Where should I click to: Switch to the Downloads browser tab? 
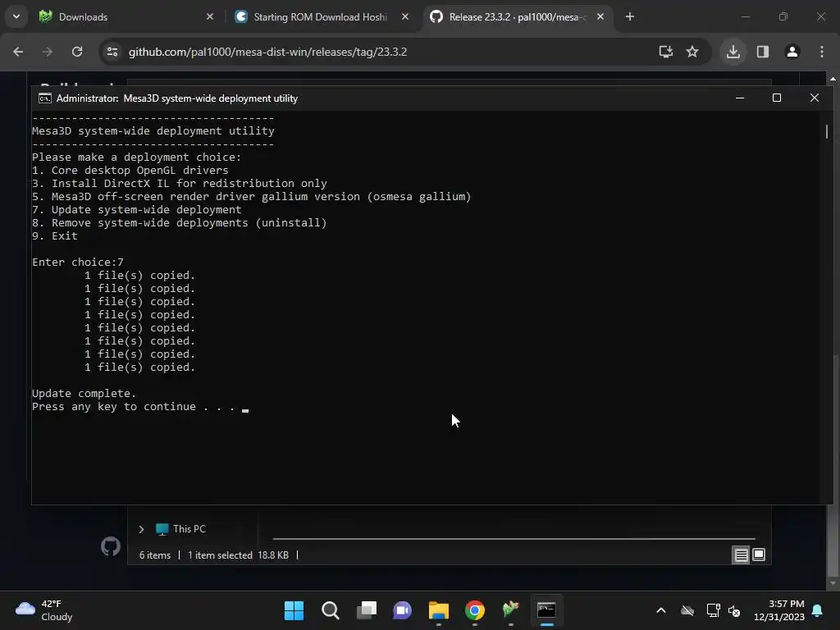tap(126, 16)
